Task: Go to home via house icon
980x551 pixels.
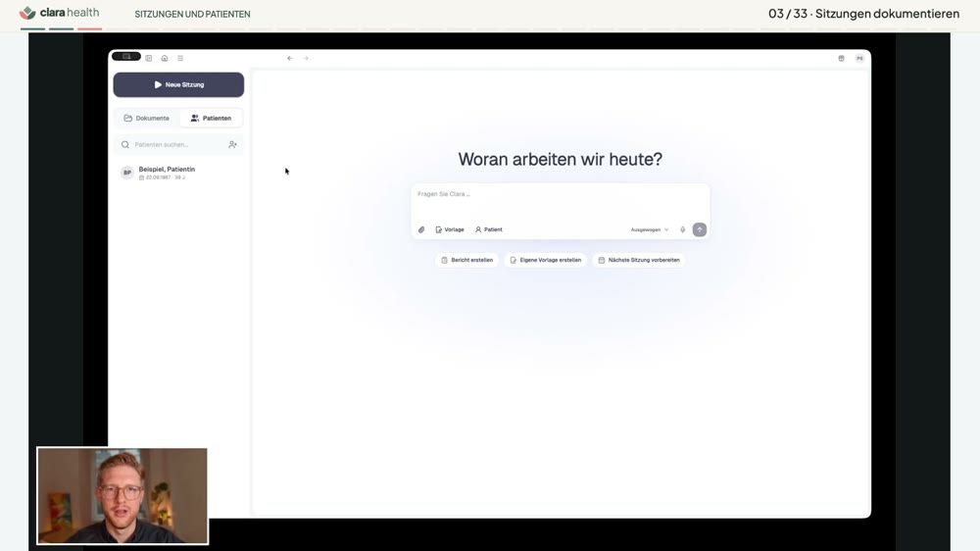Action: tap(165, 58)
